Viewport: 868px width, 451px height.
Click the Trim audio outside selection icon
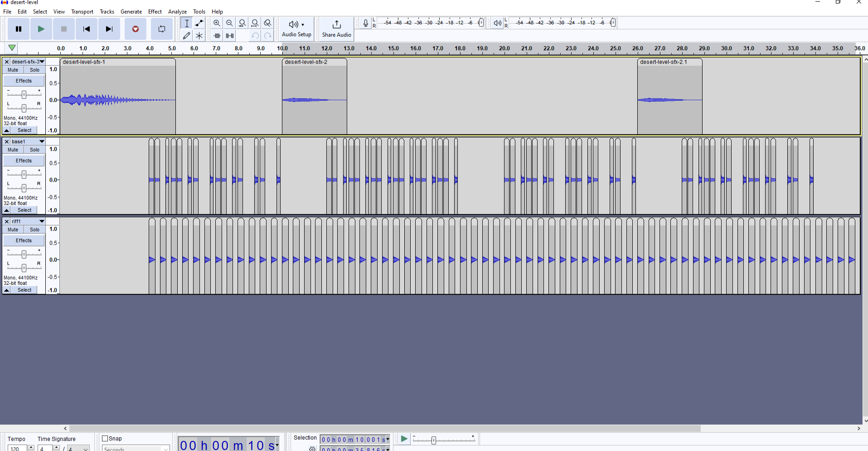click(x=217, y=35)
